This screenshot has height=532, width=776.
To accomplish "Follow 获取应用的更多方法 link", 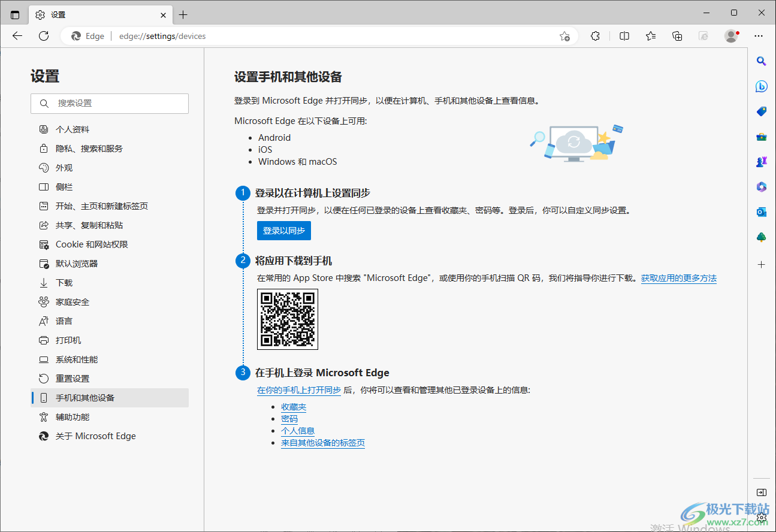I will (x=679, y=278).
